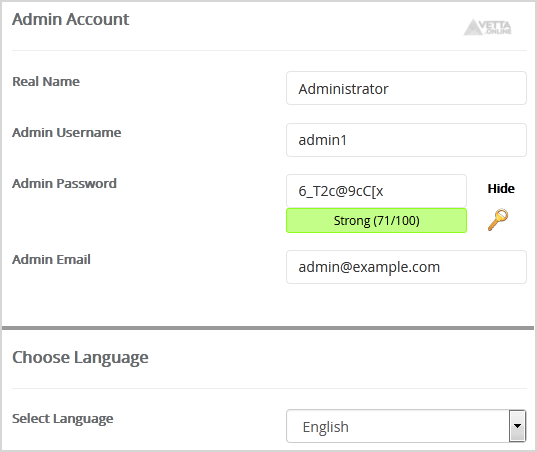Click the Real Name label

tap(46, 81)
